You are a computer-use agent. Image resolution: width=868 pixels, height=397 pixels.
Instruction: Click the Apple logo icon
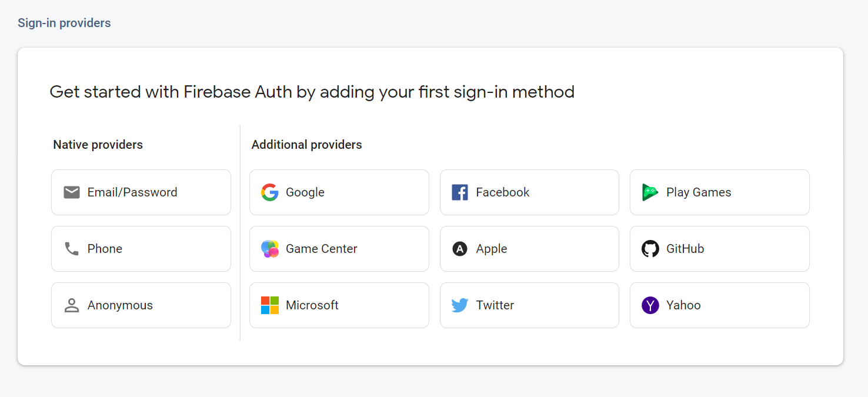459,248
